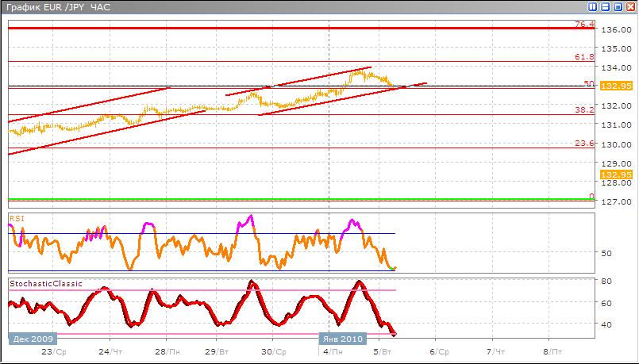Click the vertical split icon in title bar
Image resolution: width=639 pixels, height=364 pixels.
coord(593,6)
